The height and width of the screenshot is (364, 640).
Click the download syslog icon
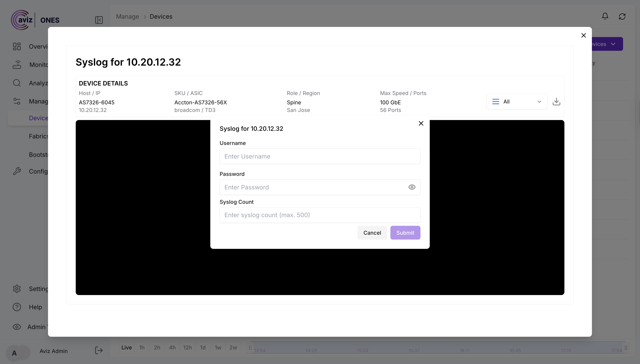[556, 102]
